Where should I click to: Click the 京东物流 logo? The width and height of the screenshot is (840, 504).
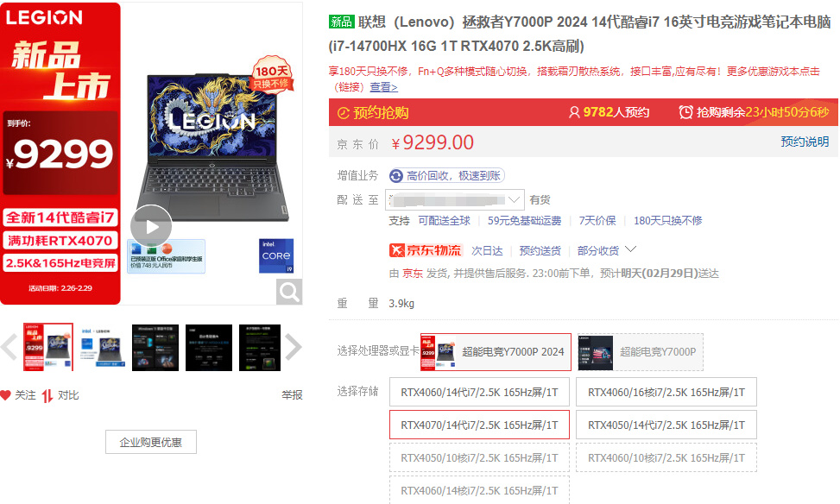[x=426, y=250]
